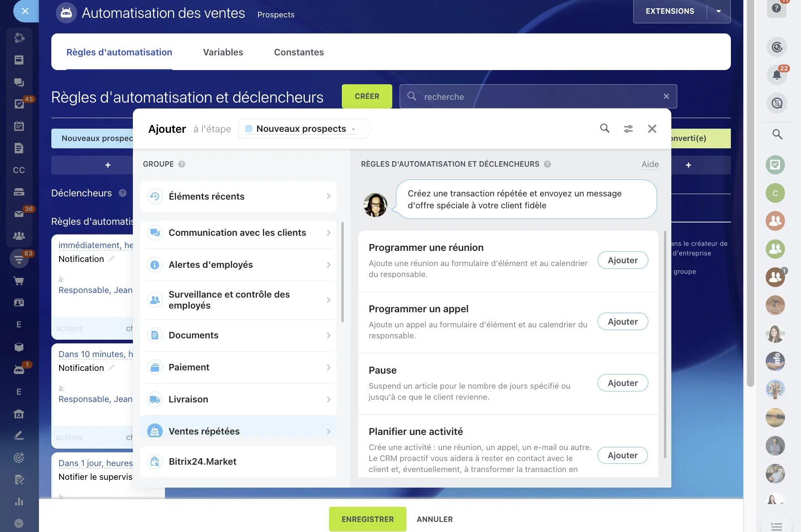
Task: Click the notifications bell icon
Action: (776, 75)
